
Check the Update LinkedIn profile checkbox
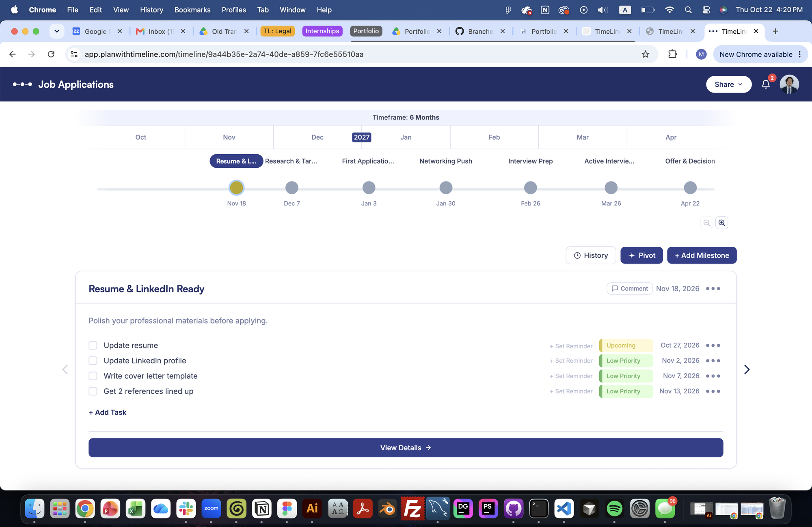[93, 361]
